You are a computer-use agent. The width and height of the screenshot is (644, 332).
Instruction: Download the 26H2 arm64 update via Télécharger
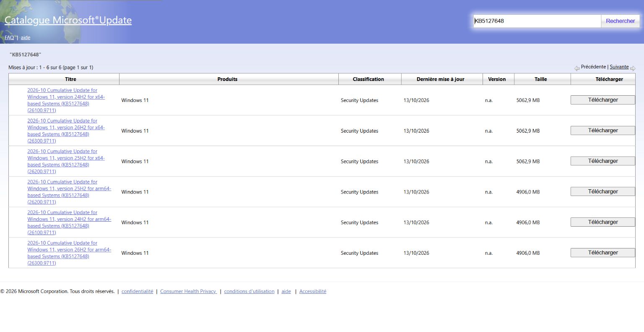603,253
